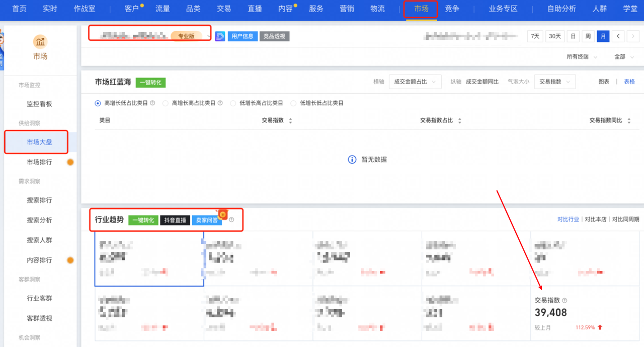Click help icon next to 高增长低占比类目
This screenshot has height=347, width=644.
click(152, 103)
